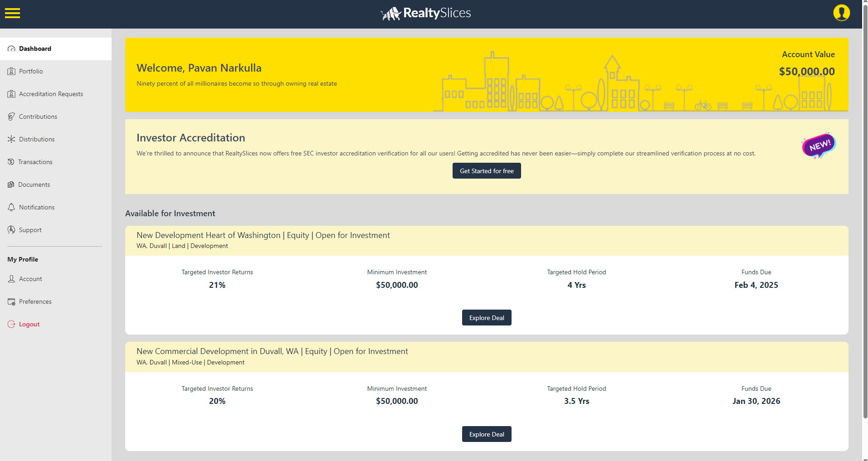Click the Jan 30, 2026 funds due date

pos(756,401)
